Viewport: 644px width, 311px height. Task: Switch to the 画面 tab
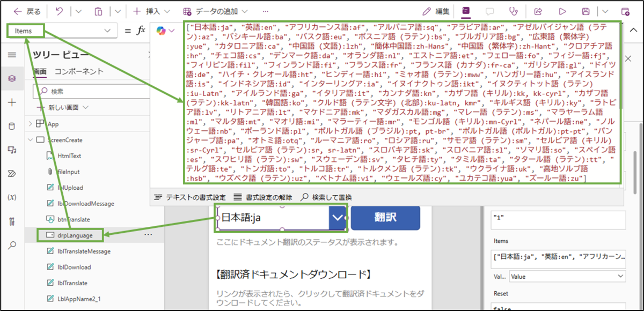pyautogui.click(x=40, y=71)
